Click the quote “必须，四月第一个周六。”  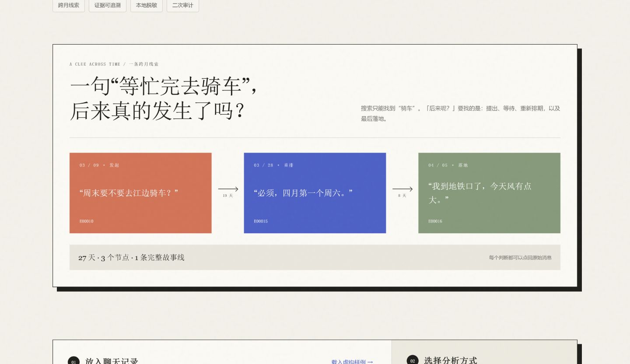(303, 193)
